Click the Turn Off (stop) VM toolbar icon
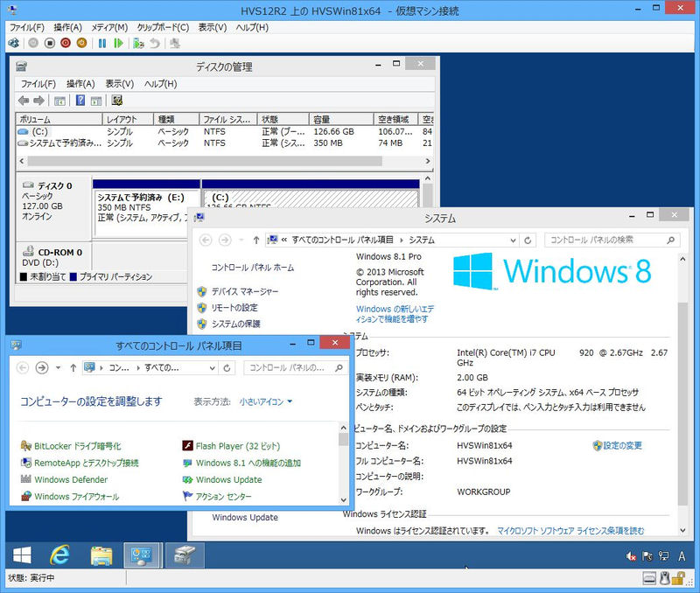Image resolution: width=700 pixels, height=593 pixels. pyautogui.click(x=50, y=43)
